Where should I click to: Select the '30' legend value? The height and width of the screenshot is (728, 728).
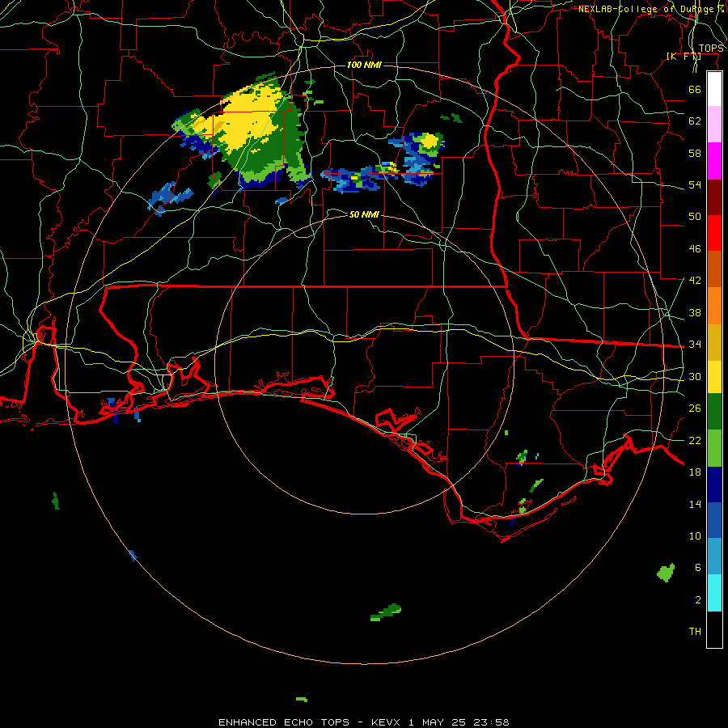tap(695, 376)
